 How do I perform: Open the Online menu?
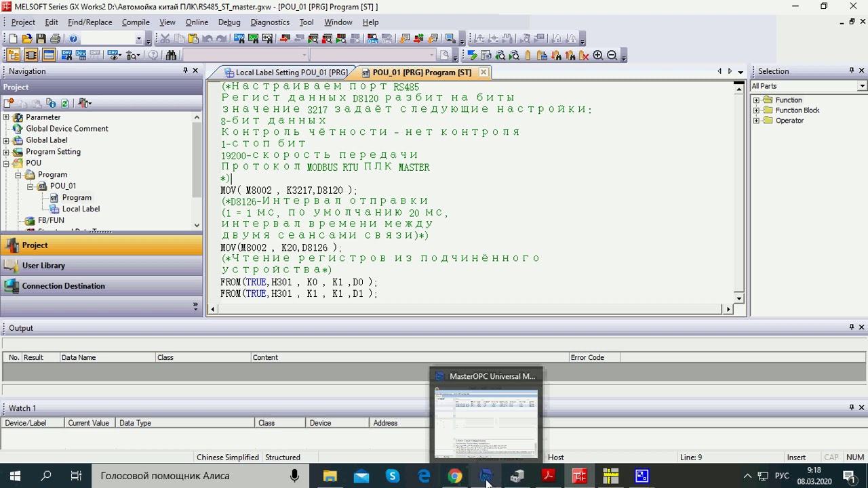point(197,22)
